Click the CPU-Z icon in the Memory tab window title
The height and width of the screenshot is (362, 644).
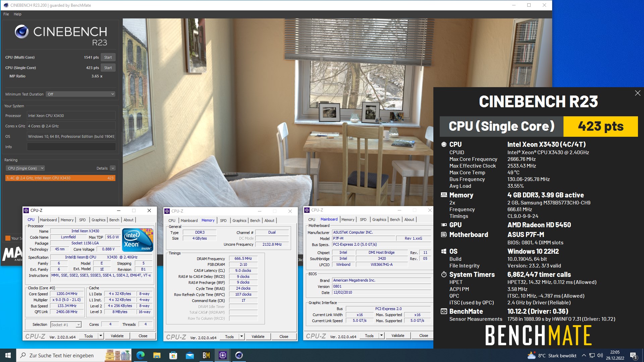click(167, 211)
